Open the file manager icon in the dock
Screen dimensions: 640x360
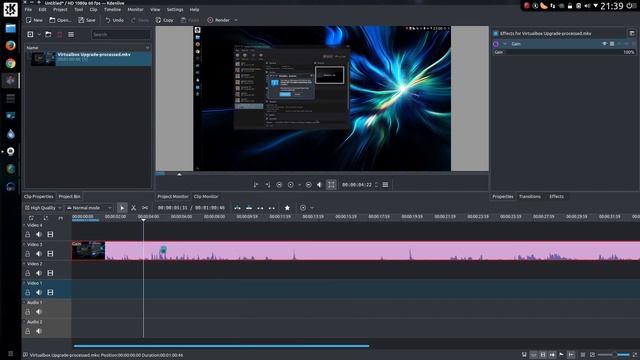click(x=11, y=28)
